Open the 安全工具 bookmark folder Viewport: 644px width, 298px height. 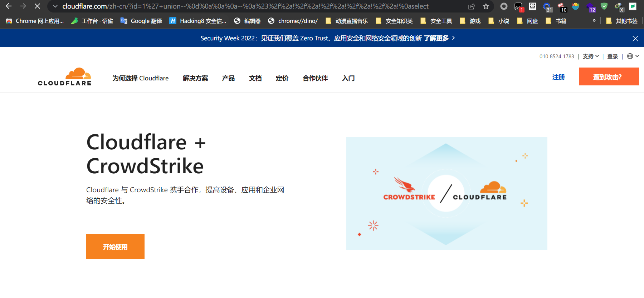[436, 21]
